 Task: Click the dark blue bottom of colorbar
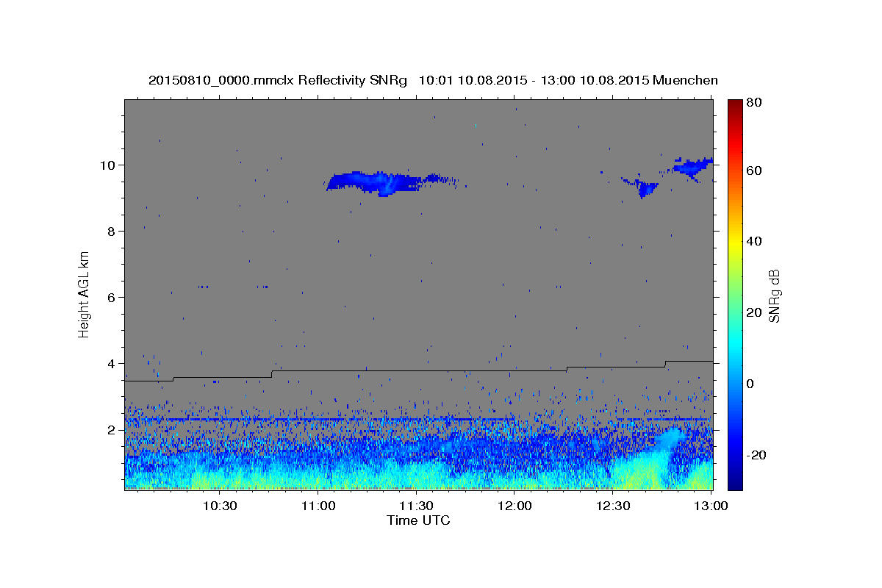pyautogui.click(x=736, y=481)
